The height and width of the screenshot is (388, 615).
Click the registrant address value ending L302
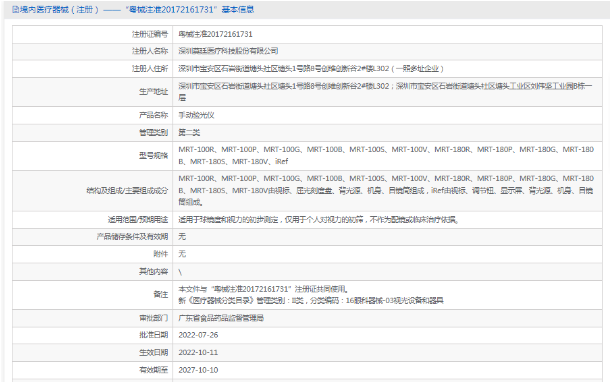(311, 69)
